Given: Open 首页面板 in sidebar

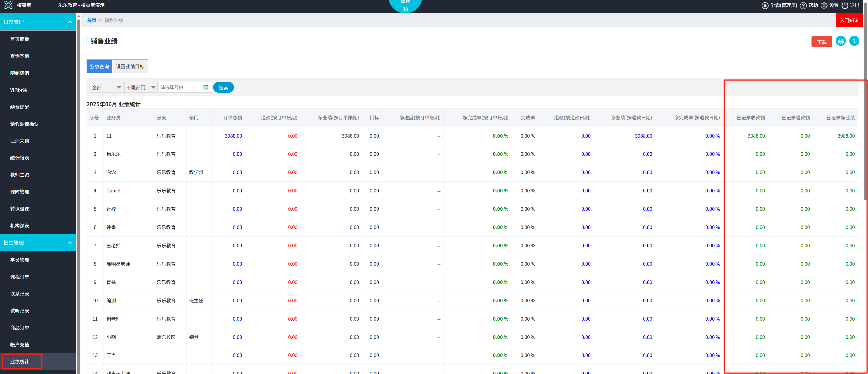Looking at the screenshot, I should [19, 39].
